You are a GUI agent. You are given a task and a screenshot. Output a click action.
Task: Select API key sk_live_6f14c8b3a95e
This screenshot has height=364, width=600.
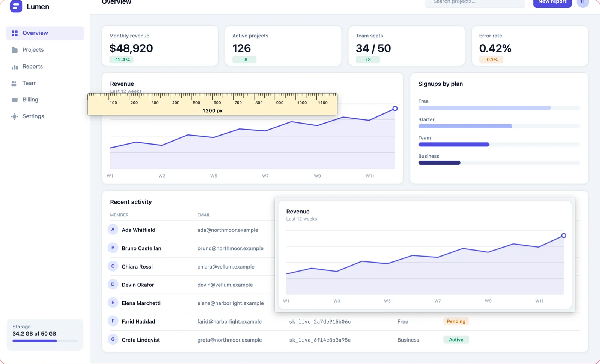(x=320, y=340)
